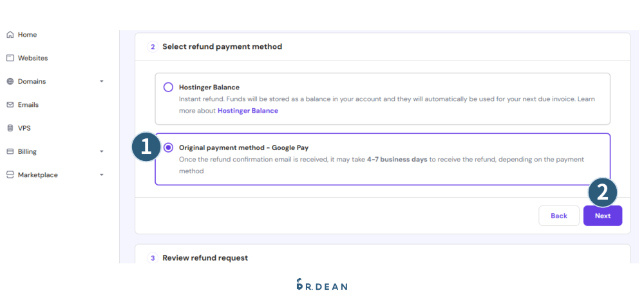644x302 pixels.
Task: Click the Emails envelope icon
Action: click(10, 105)
